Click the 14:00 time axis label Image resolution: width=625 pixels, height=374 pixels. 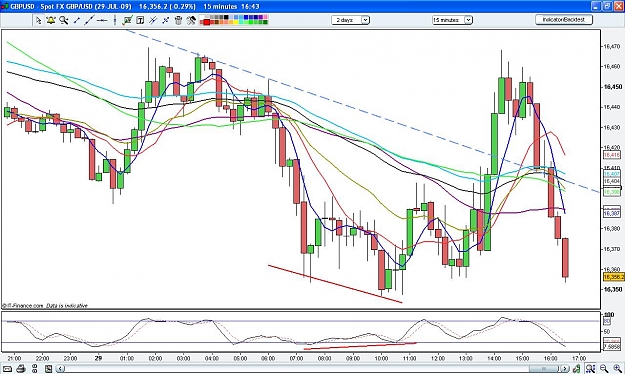click(x=494, y=358)
